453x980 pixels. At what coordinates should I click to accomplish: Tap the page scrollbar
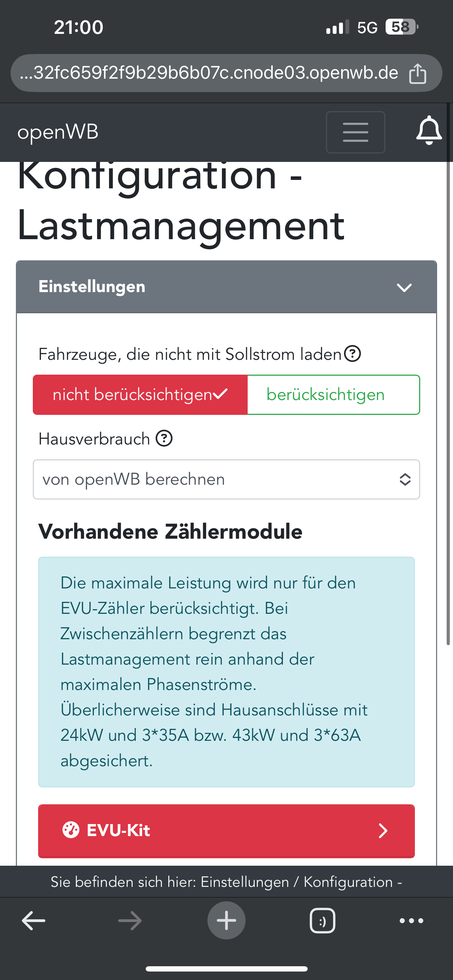[x=448, y=418]
